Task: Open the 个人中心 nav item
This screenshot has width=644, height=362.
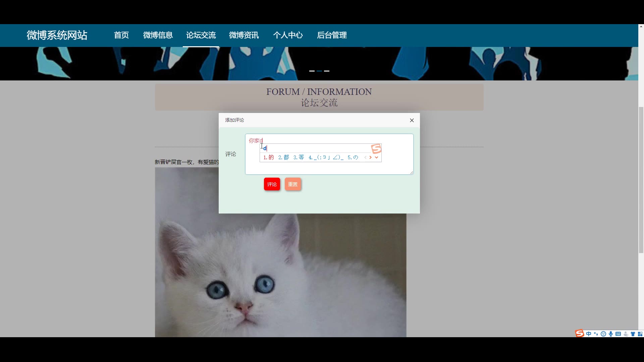Action: pyautogui.click(x=288, y=35)
